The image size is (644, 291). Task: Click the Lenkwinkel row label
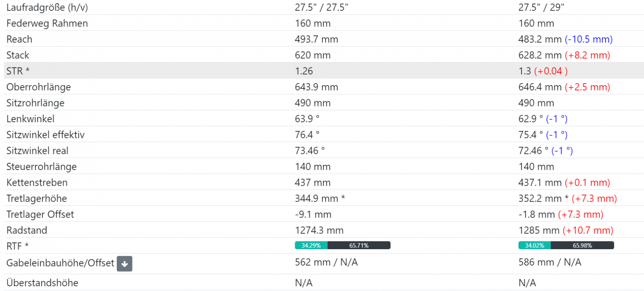30,119
